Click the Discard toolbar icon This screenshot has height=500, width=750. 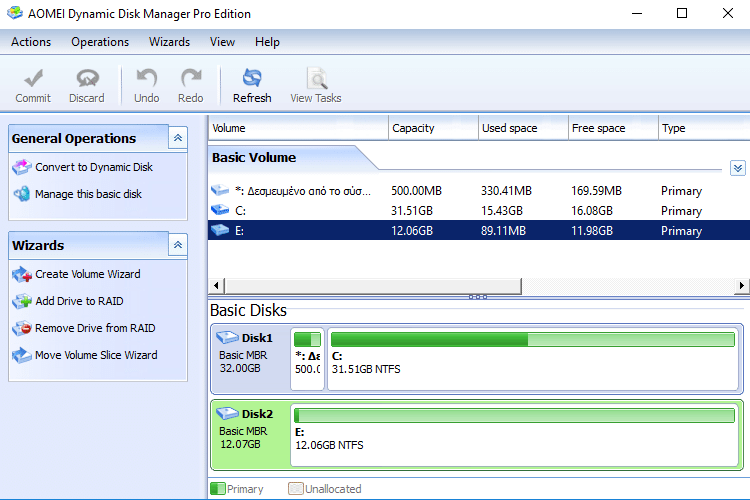tap(88, 78)
